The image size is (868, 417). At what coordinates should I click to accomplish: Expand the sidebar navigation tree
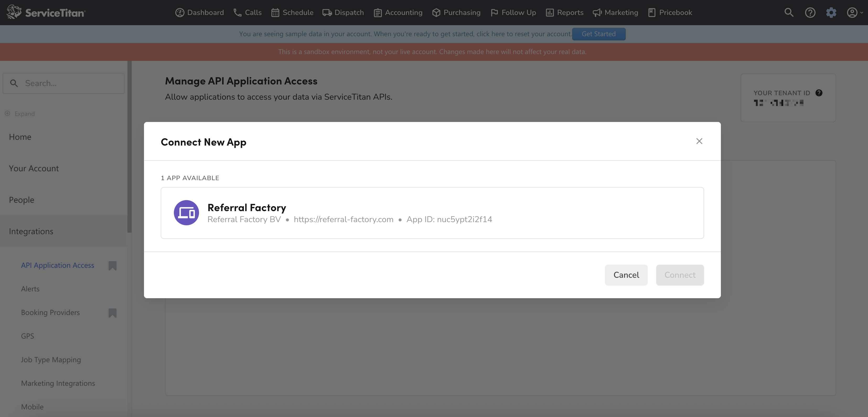pyautogui.click(x=20, y=114)
